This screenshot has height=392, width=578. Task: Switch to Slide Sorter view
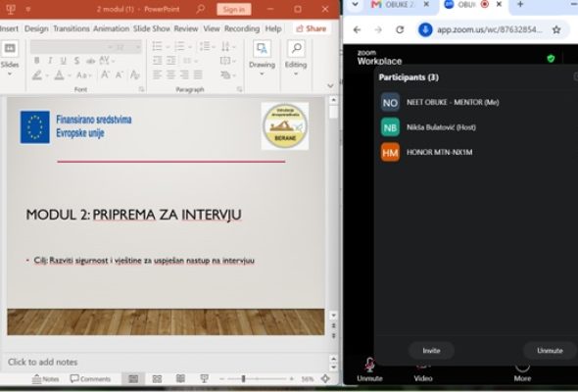click(x=157, y=378)
